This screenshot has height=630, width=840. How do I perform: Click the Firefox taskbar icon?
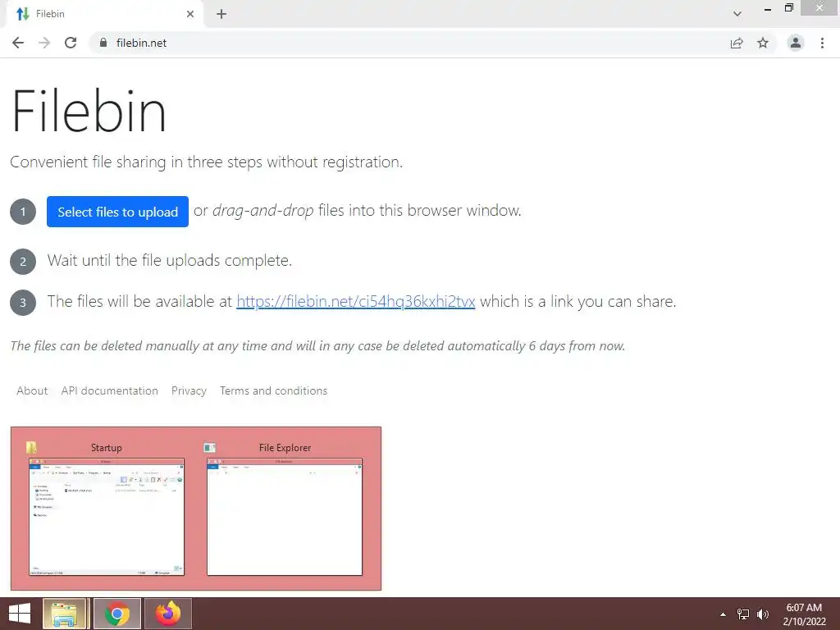(167, 614)
